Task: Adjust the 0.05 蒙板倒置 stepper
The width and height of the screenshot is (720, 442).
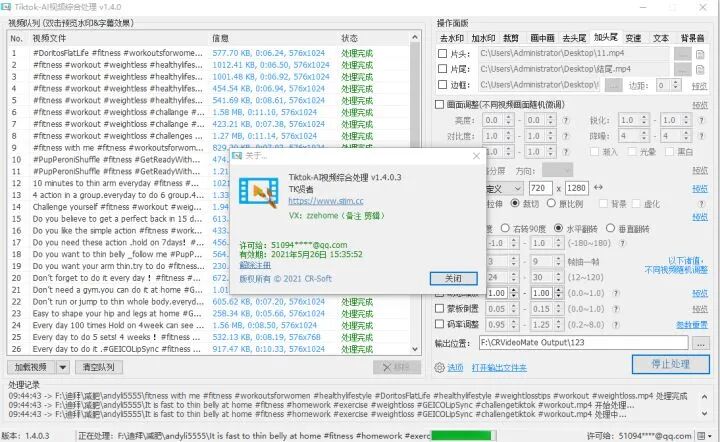Action: pyautogui.click(x=515, y=309)
